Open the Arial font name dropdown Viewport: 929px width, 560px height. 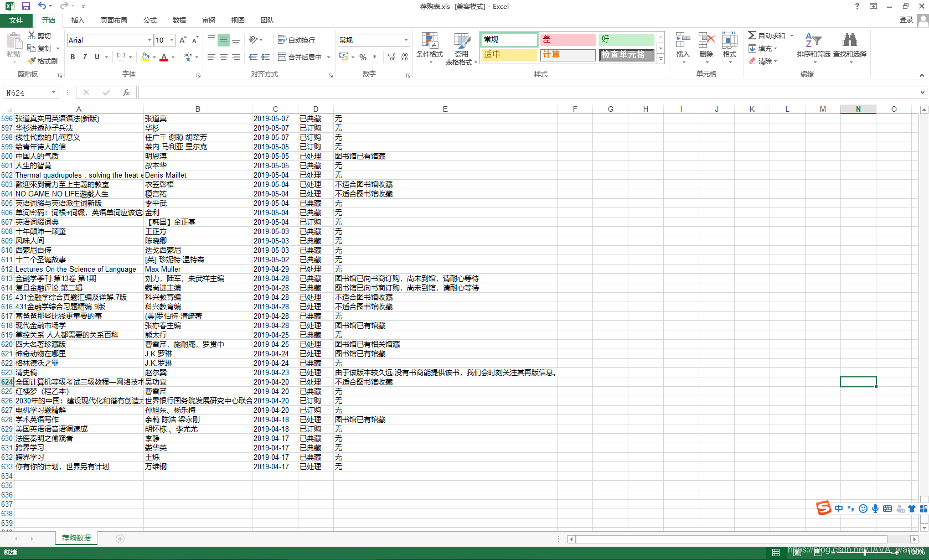[x=149, y=40]
